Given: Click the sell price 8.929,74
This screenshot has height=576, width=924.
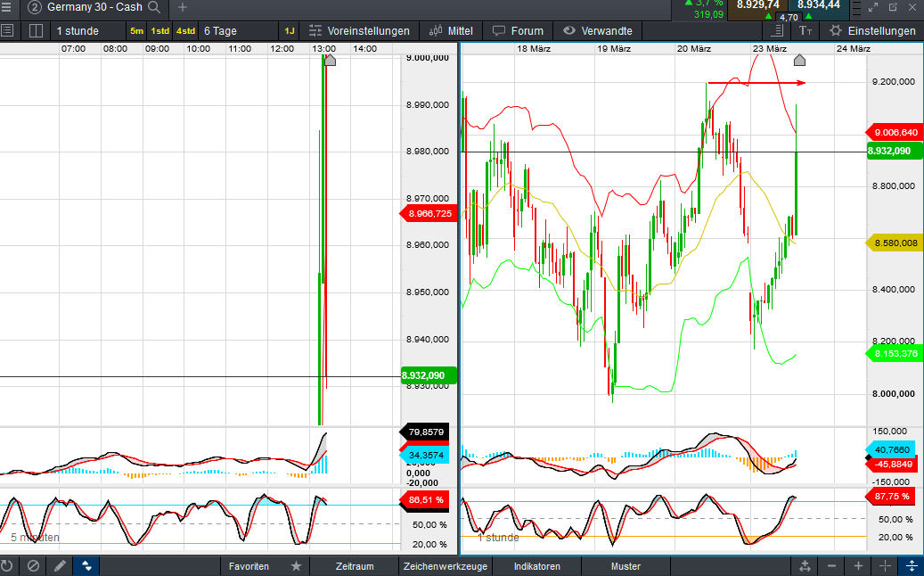Looking at the screenshot, I should 757,5.
